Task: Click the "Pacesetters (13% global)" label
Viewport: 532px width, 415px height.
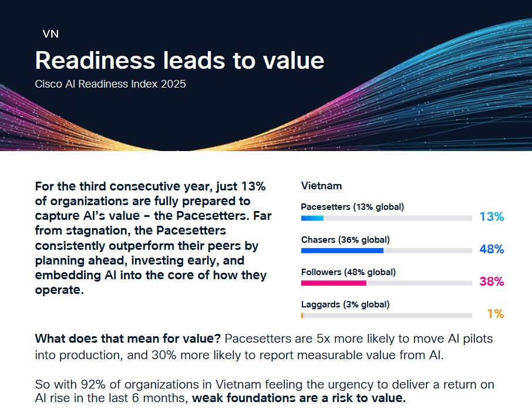Action: (352, 207)
